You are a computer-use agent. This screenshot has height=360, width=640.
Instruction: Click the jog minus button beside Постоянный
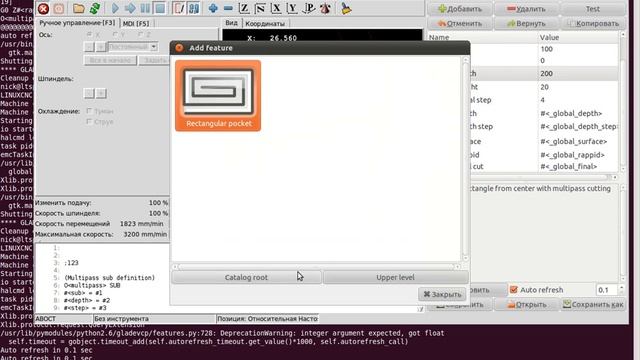[89, 47]
